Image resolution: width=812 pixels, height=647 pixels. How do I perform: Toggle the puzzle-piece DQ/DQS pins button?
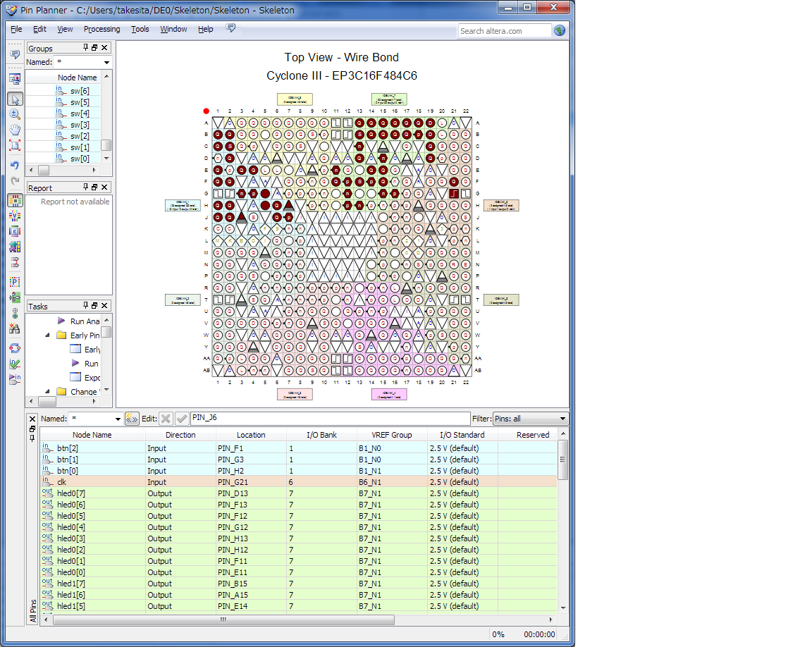pos(15,247)
